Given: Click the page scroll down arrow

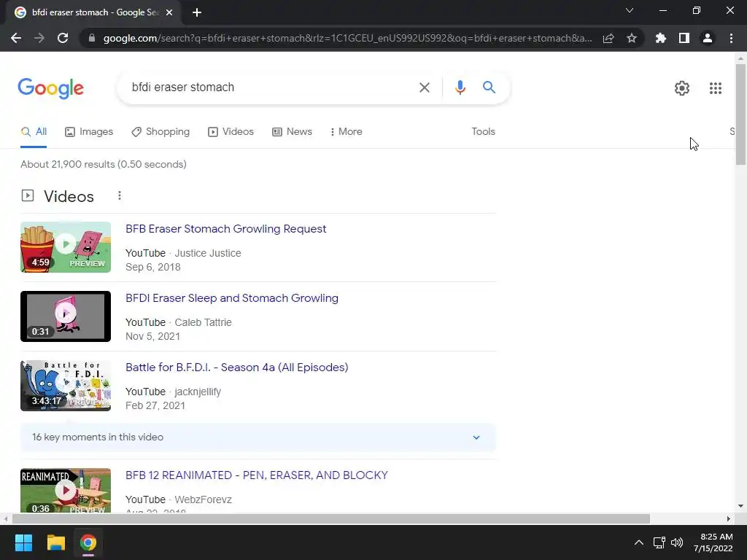Looking at the screenshot, I should click(x=740, y=506).
